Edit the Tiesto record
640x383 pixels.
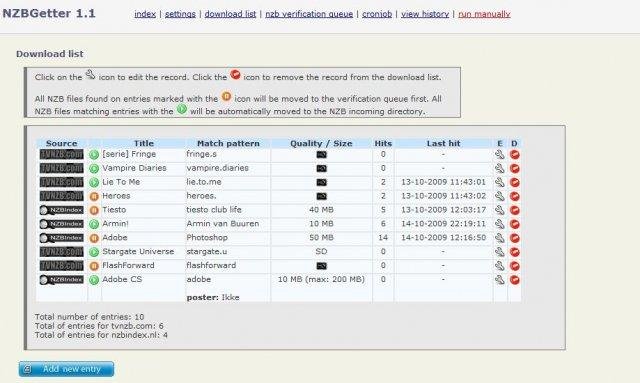coord(500,210)
